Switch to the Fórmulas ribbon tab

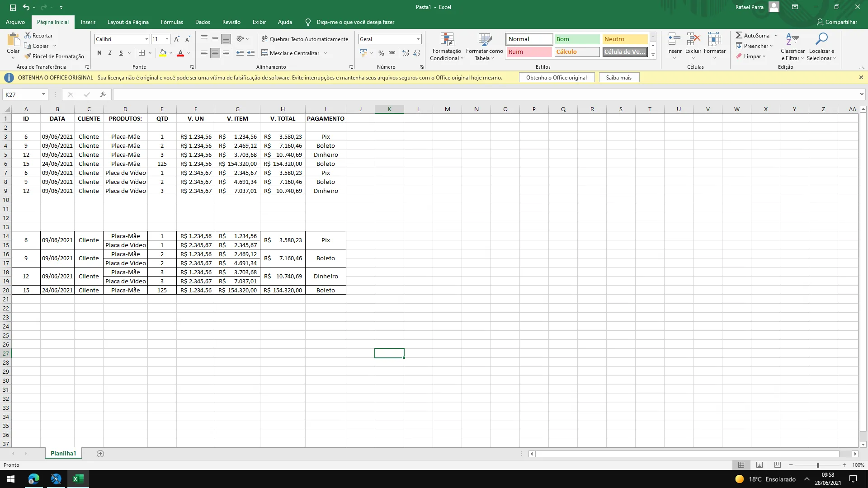coord(172,22)
